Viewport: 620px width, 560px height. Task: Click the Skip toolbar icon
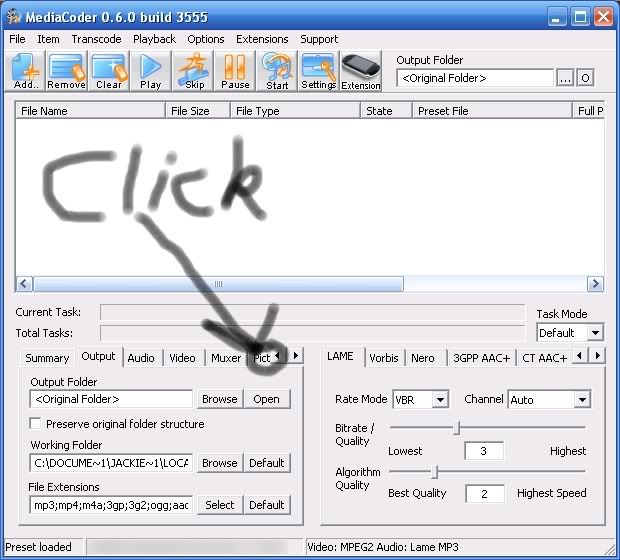point(194,71)
